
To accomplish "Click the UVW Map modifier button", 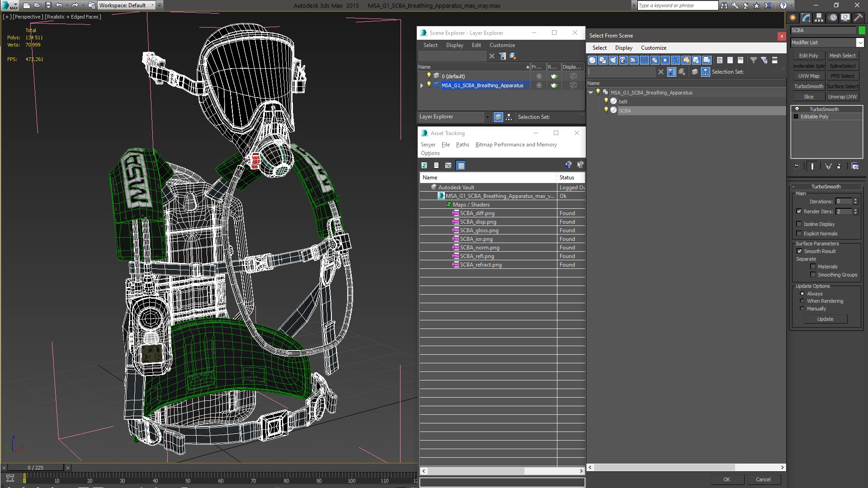I will (808, 76).
